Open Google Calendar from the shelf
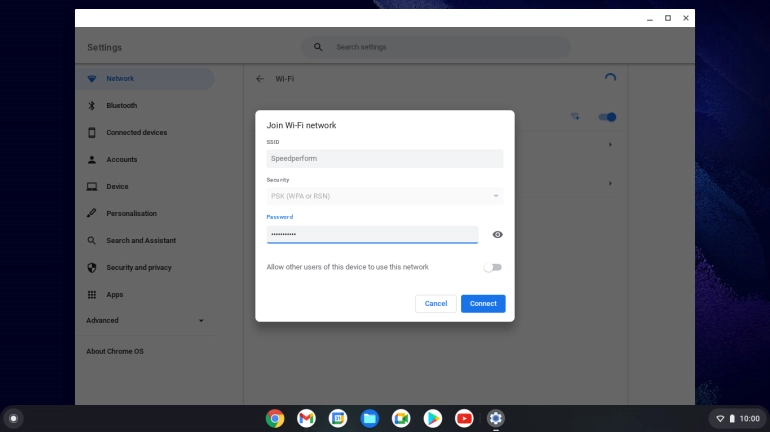 coord(338,418)
